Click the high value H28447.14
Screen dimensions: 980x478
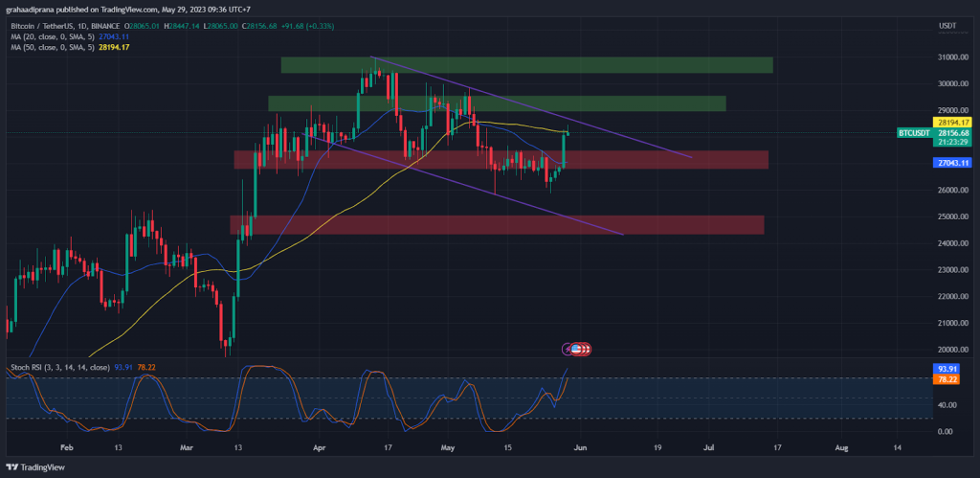[182, 26]
